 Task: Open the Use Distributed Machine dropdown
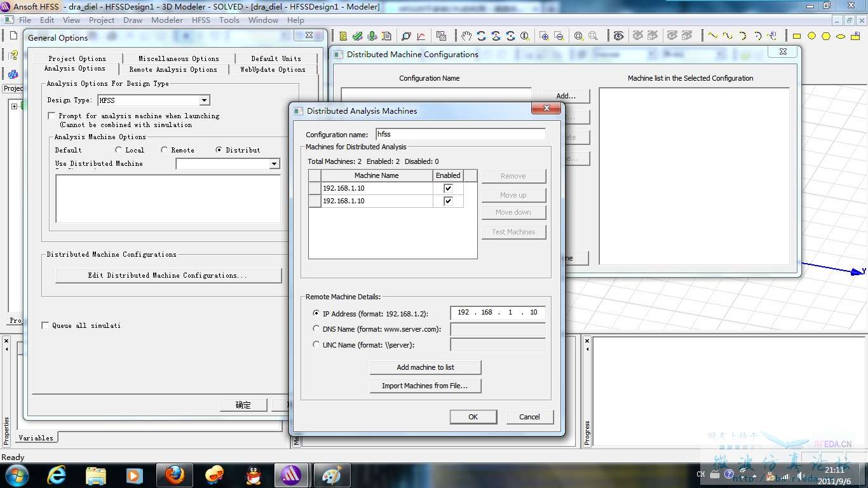point(274,164)
